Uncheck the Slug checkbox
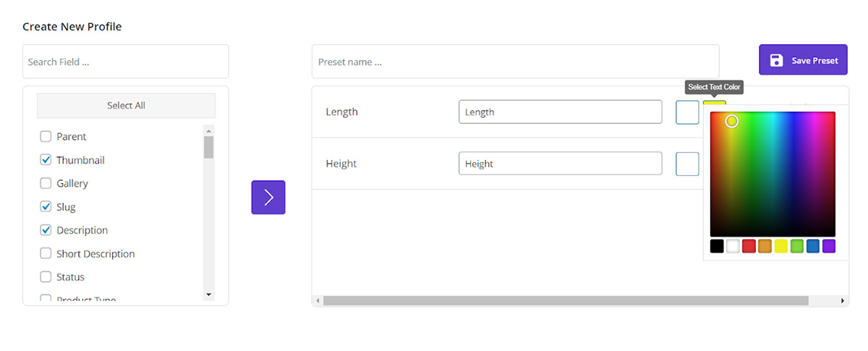Viewport: 868px width, 351px height. [x=46, y=207]
